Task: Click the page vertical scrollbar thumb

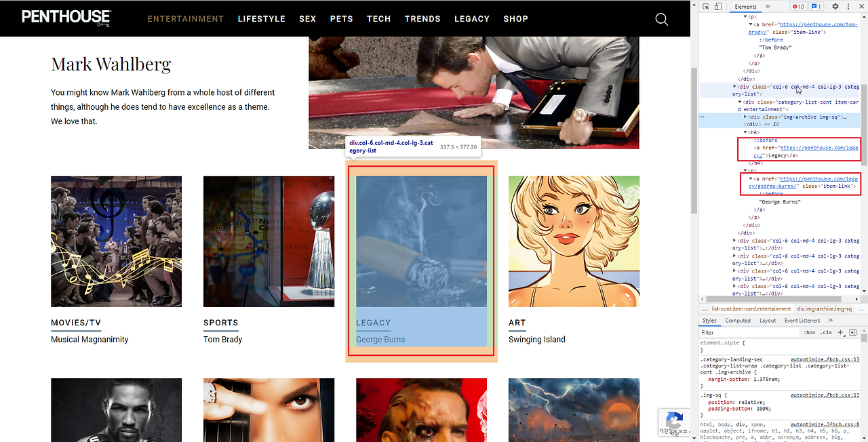Action: 694,140
